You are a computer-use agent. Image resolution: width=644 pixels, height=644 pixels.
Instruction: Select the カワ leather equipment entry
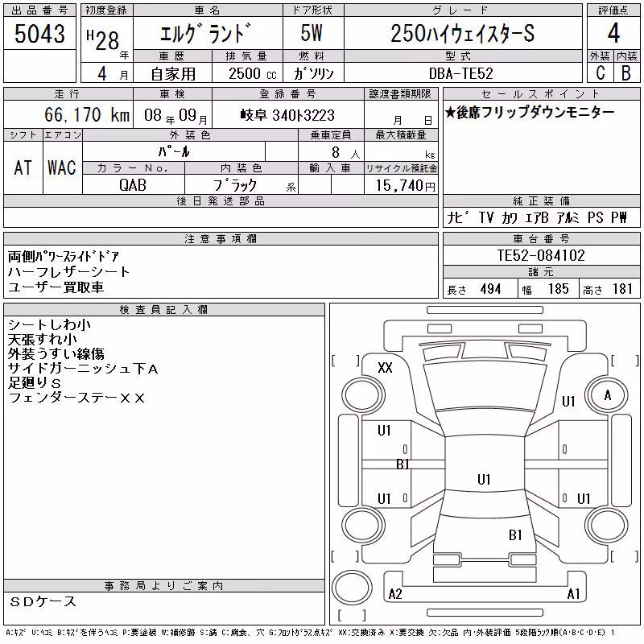[x=510, y=217]
